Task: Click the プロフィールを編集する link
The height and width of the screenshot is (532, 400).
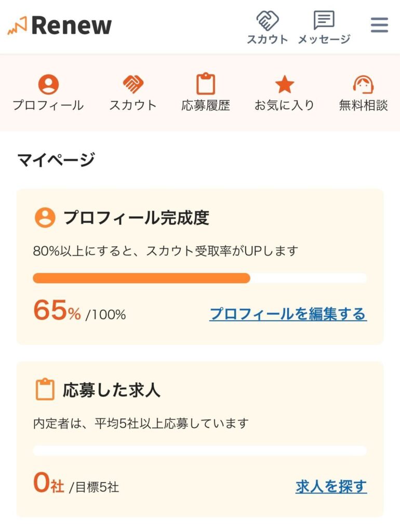Action: pyautogui.click(x=288, y=314)
